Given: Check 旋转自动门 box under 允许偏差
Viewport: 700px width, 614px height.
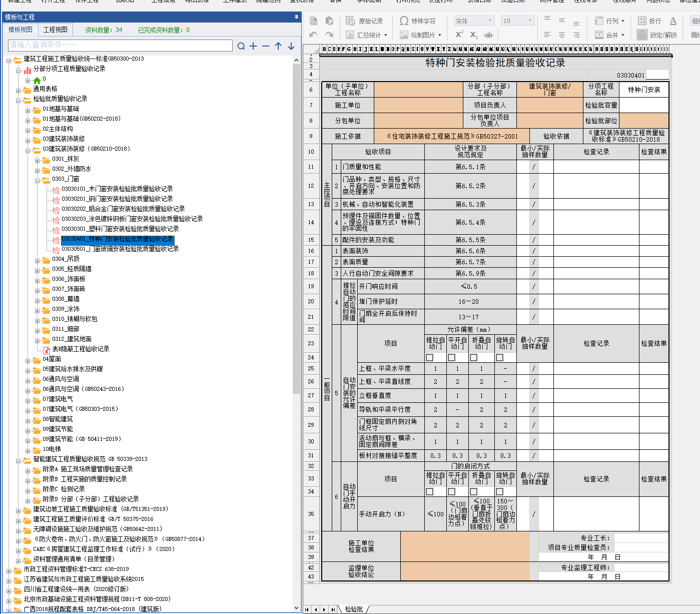Looking at the screenshot, I should (x=499, y=357).
